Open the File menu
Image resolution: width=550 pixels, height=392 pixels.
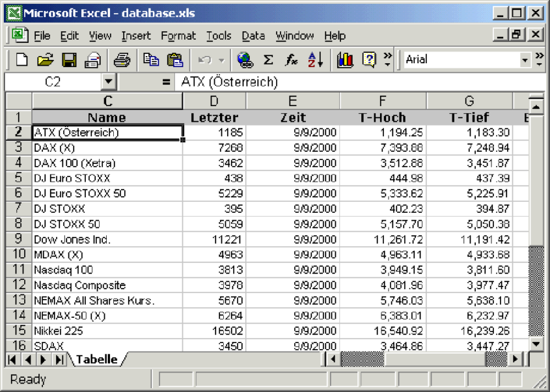pyautogui.click(x=42, y=36)
